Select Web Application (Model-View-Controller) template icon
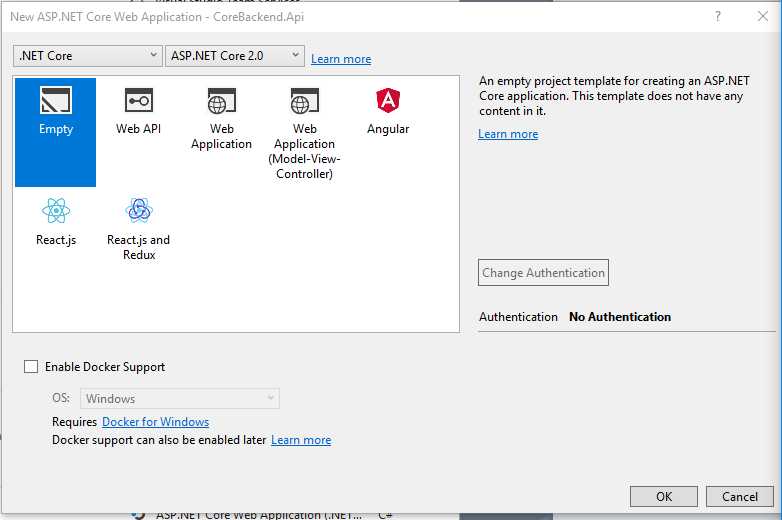The width and height of the screenshot is (782, 520). point(304,101)
